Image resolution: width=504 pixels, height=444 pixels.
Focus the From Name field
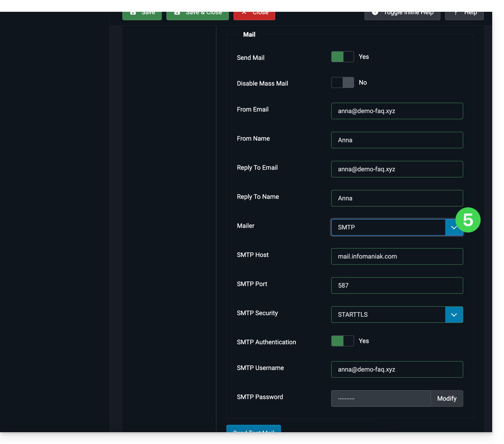pyautogui.click(x=397, y=140)
